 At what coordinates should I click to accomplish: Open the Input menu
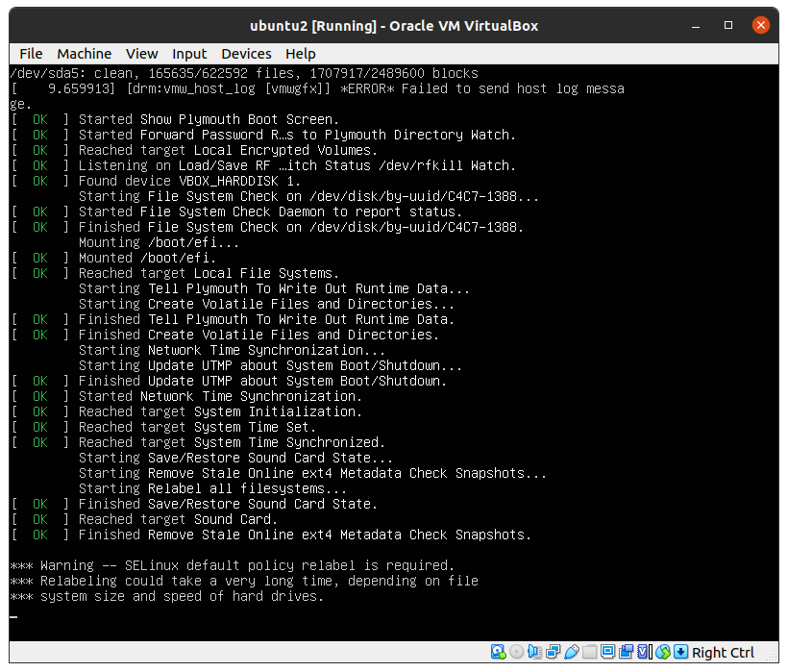(189, 54)
